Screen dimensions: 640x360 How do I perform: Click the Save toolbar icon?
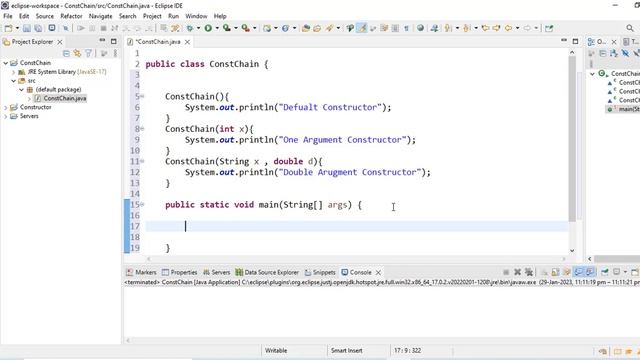(27, 28)
